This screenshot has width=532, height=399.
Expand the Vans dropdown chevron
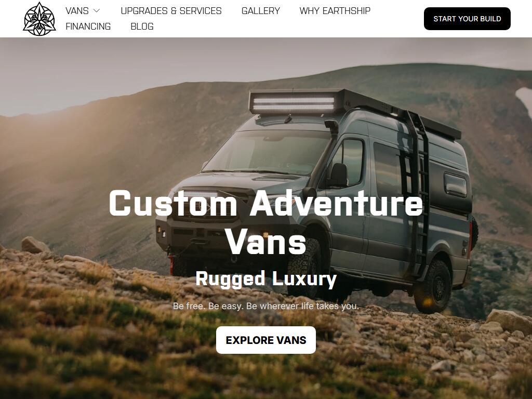(97, 11)
